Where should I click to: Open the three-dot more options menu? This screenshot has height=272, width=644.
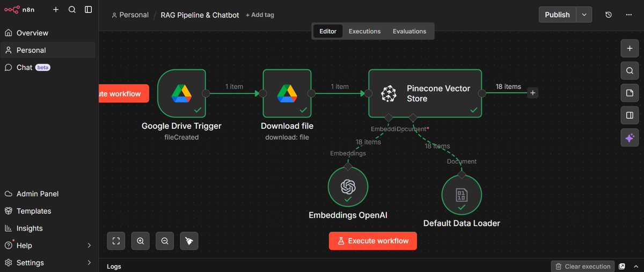tap(628, 14)
